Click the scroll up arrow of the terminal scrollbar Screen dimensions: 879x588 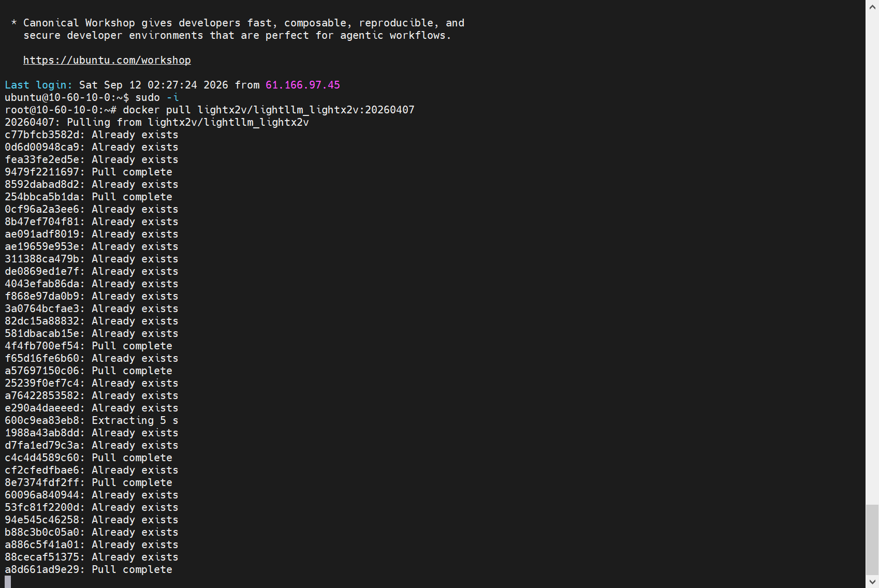tap(872, 6)
